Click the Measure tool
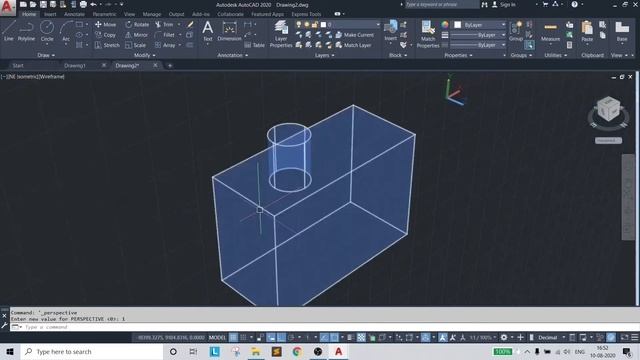 tap(550, 31)
